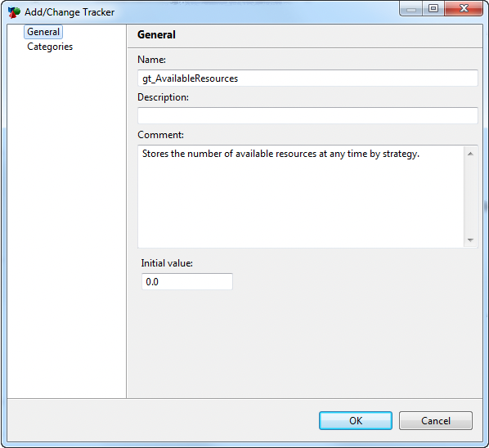The width and height of the screenshot is (489, 448).
Task: Click the Comment scrollbar down arrow
Action: [x=470, y=240]
